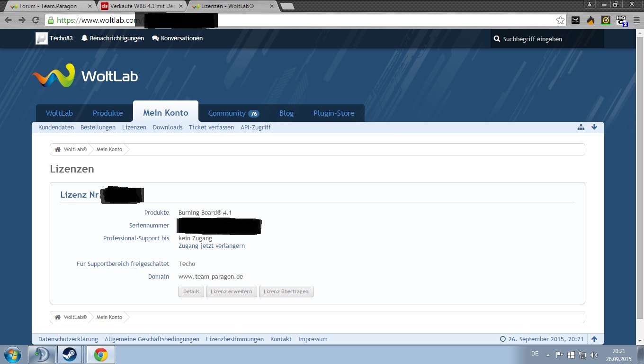Show hidden system tray icons arrow

coord(548,355)
